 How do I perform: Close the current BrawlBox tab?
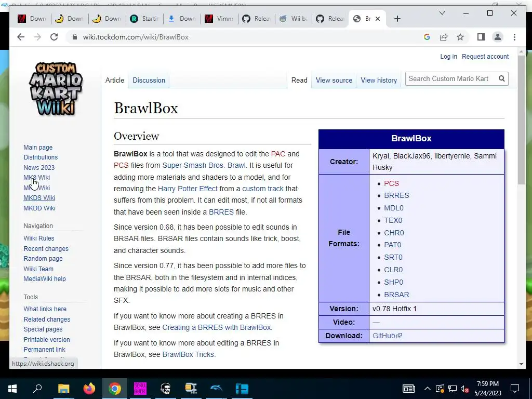[378, 19]
